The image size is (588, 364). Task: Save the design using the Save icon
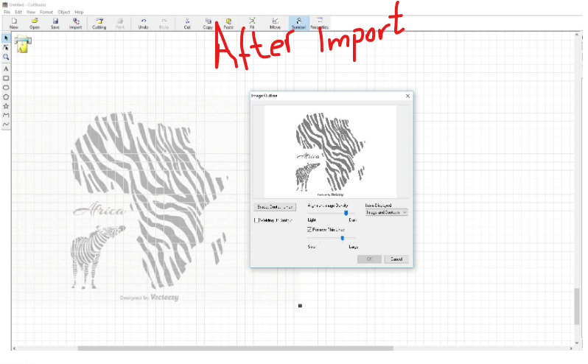pyautogui.click(x=55, y=24)
